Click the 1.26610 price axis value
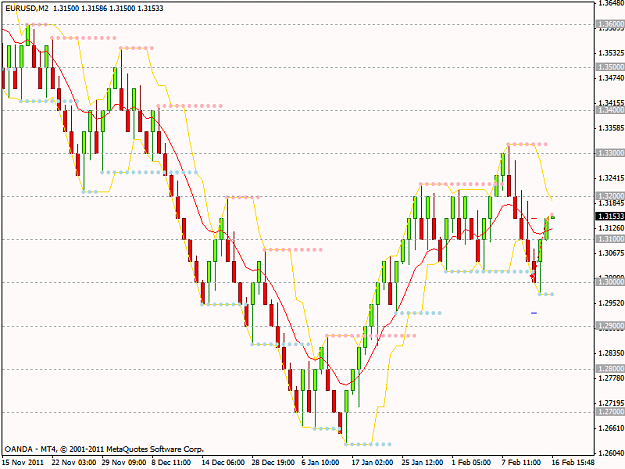This screenshot has width=625, height=469. click(611, 428)
